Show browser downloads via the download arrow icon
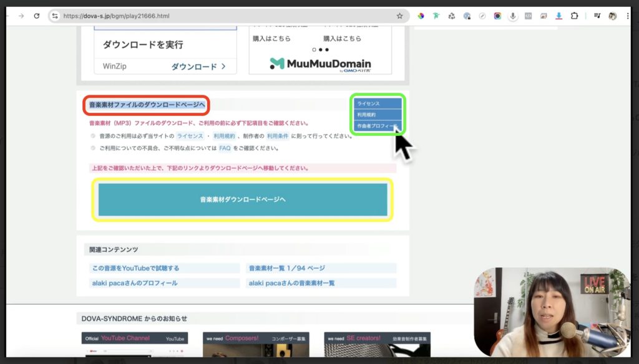 click(559, 15)
